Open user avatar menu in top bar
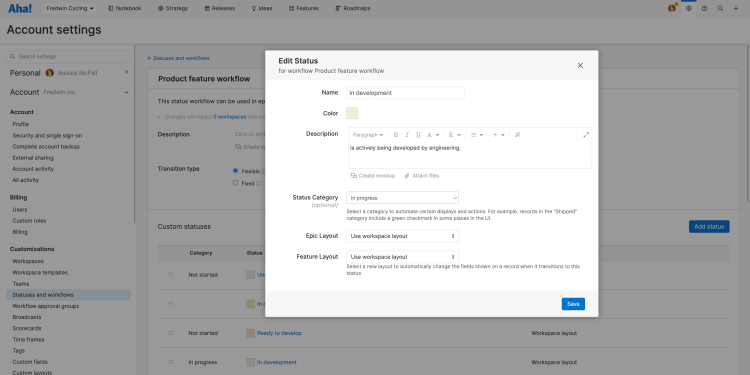Image resolution: width=750 pixels, height=375 pixels. pos(672,8)
